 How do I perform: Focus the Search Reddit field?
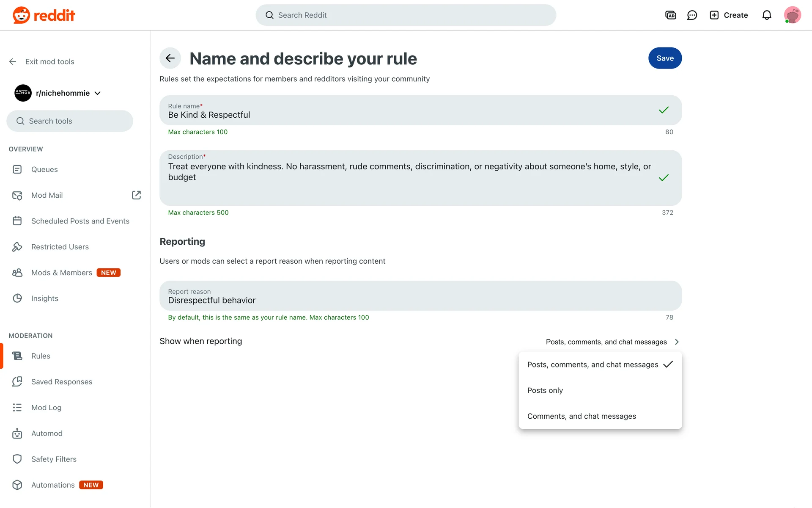tap(405, 15)
